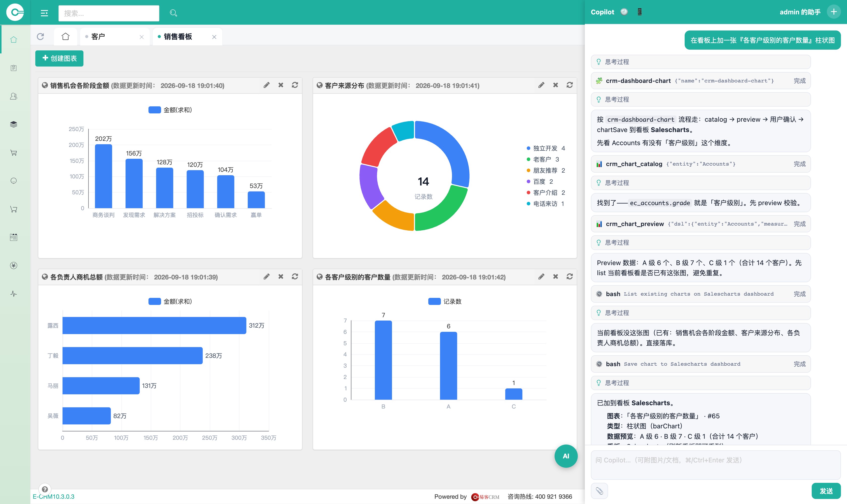
Task: Refresh the 各负责人商机总额 chart
Action: coord(295,276)
